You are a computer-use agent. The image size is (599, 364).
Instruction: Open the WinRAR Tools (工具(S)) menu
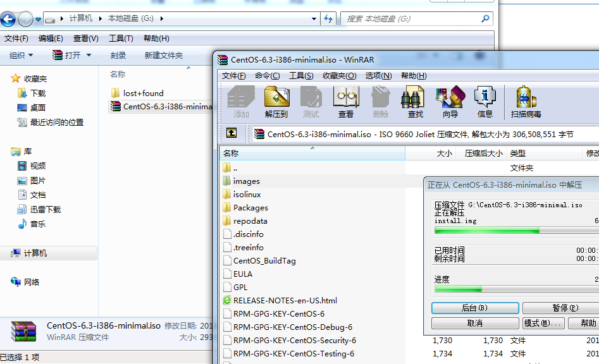(x=301, y=76)
